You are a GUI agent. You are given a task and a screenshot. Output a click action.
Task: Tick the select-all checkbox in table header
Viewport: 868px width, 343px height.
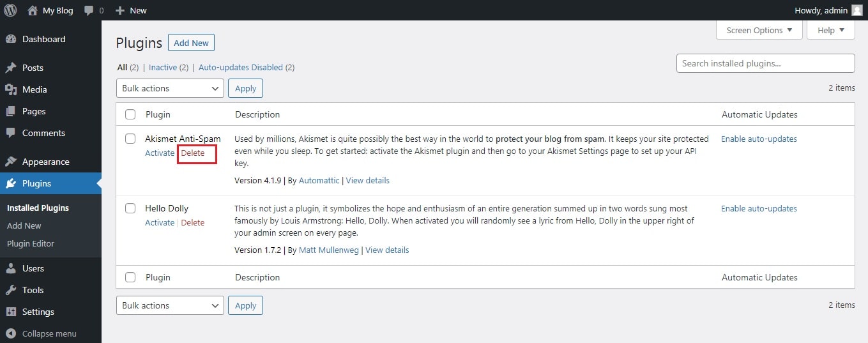coord(130,114)
